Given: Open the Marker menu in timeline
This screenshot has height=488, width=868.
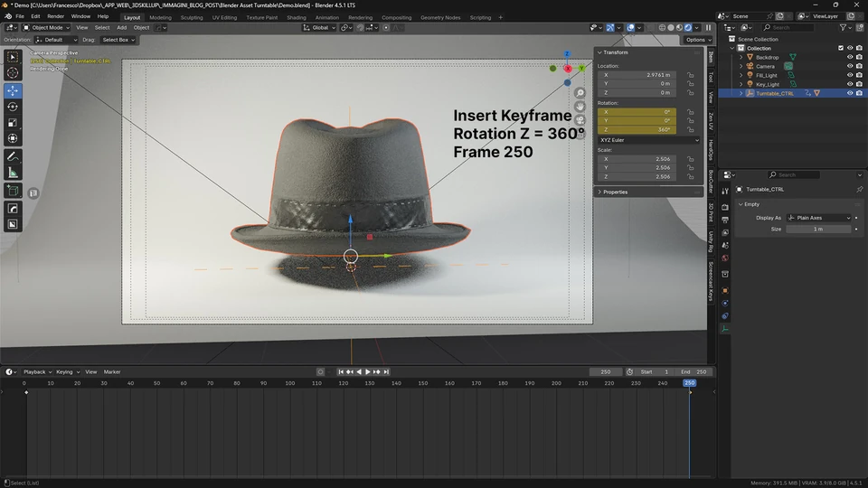Looking at the screenshot, I should tap(112, 371).
